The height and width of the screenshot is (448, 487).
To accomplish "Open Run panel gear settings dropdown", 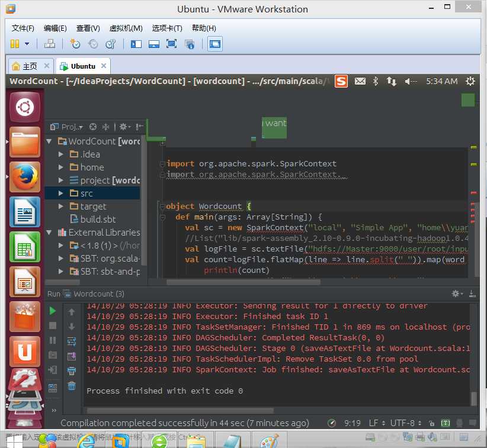I will coord(457,294).
